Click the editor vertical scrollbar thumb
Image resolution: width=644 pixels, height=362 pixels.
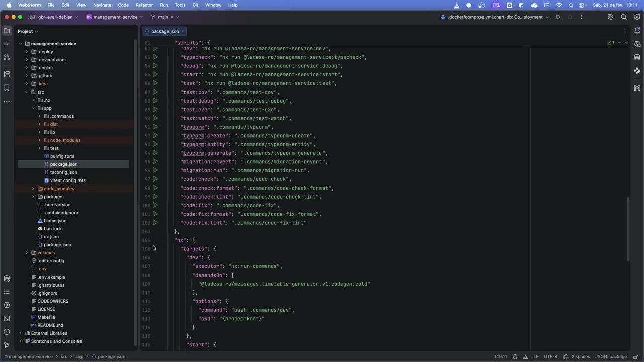click(628, 229)
